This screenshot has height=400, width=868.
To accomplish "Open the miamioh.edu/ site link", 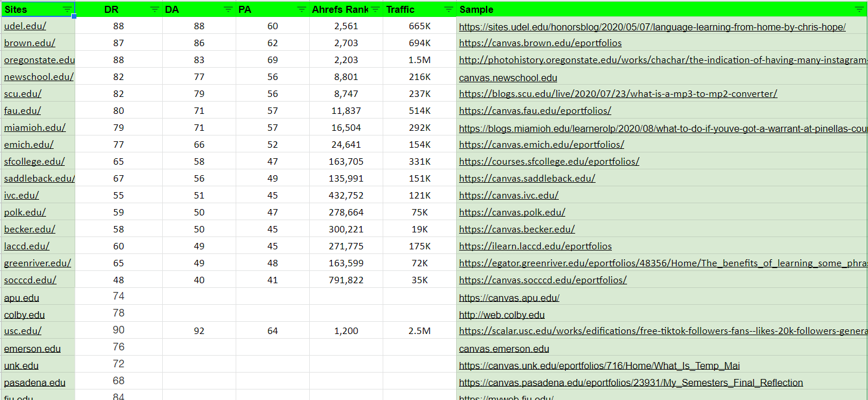I will point(35,128).
